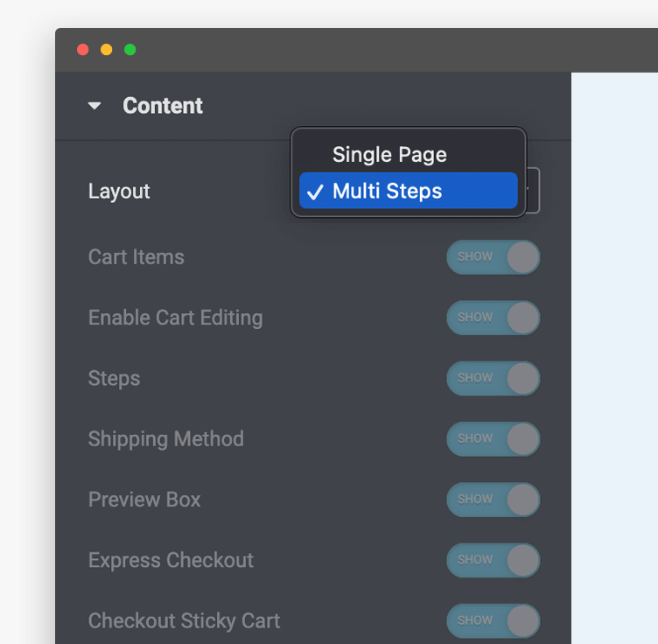Toggle the Preview Box switch

pyautogui.click(x=493, y=500)
